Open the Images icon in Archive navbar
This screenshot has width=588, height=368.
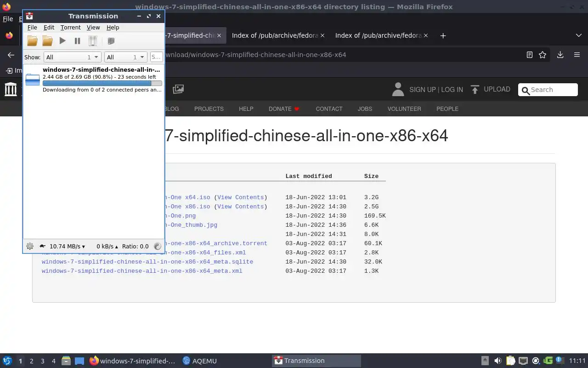[x=178, y=89]
